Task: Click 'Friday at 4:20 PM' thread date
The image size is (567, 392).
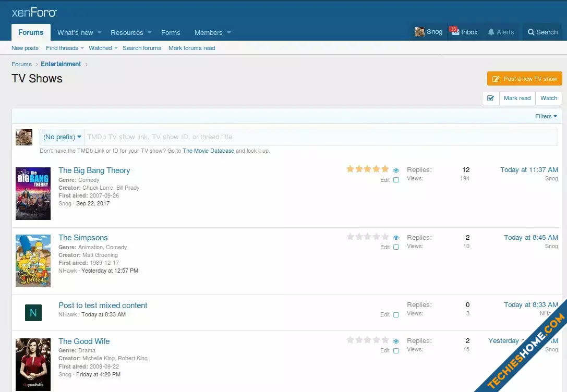Action: coord(99,374)
